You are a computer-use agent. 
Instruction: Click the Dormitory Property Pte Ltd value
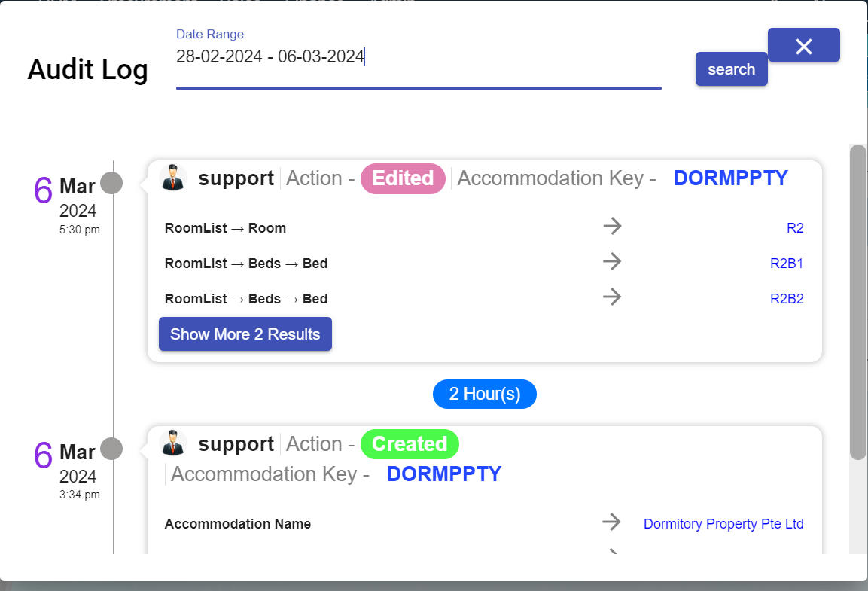[x=723, y=524]
